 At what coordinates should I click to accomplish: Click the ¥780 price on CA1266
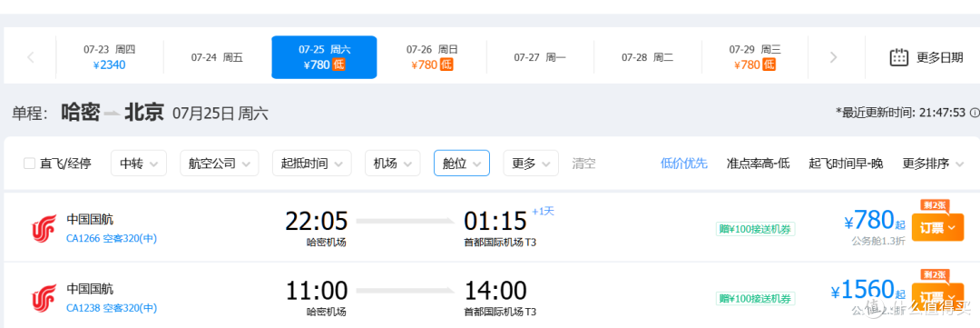(x=869, y=221)
